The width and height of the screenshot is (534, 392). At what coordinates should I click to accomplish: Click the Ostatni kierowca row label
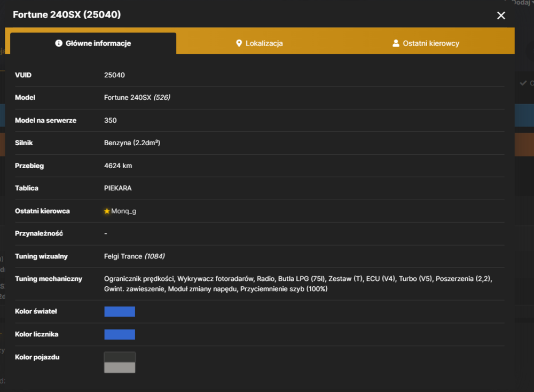point(42,211)
